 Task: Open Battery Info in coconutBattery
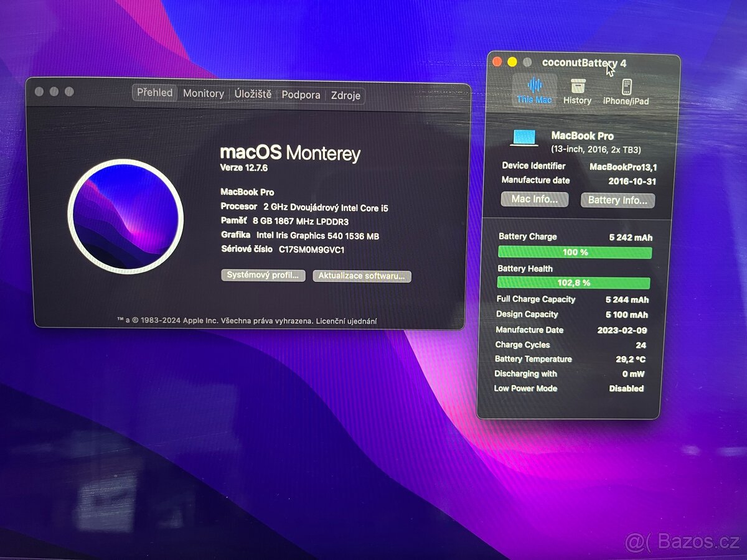coord(618,200)
